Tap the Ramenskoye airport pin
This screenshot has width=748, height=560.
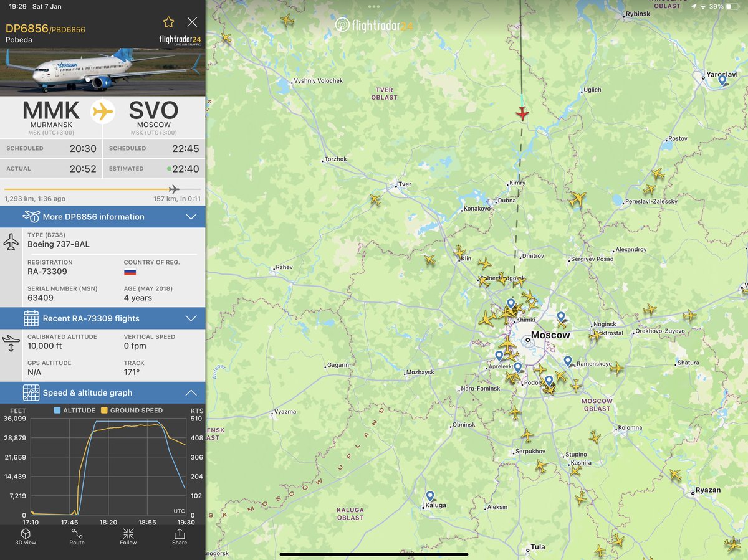tap(567, 361)
